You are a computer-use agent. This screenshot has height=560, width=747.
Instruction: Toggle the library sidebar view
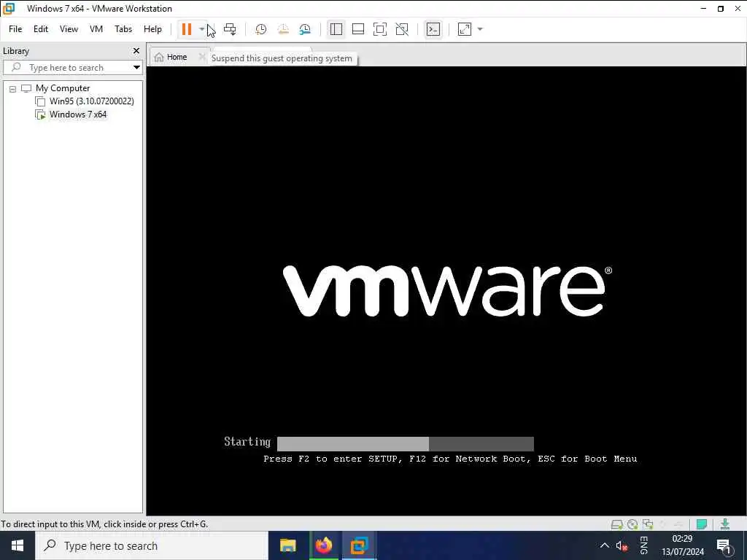336,29
